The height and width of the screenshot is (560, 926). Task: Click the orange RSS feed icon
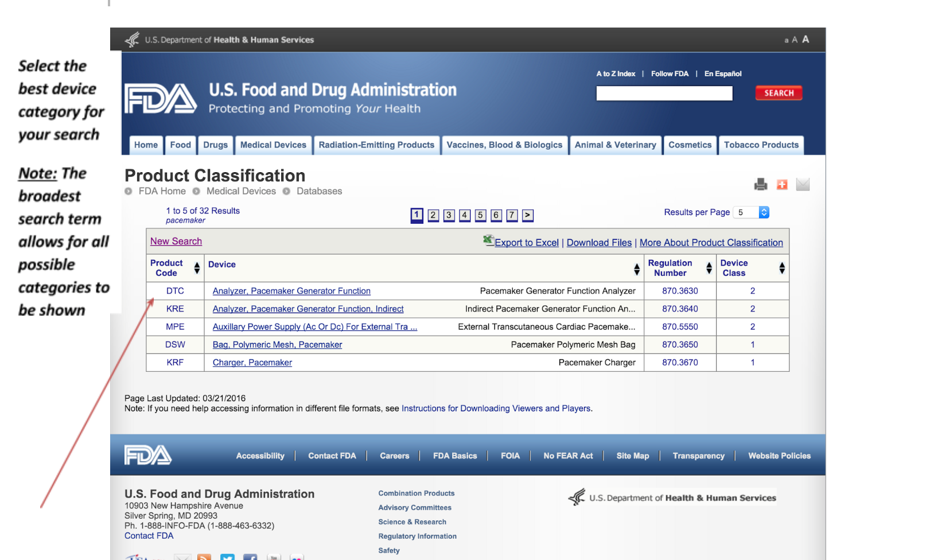tap(204, 557)
